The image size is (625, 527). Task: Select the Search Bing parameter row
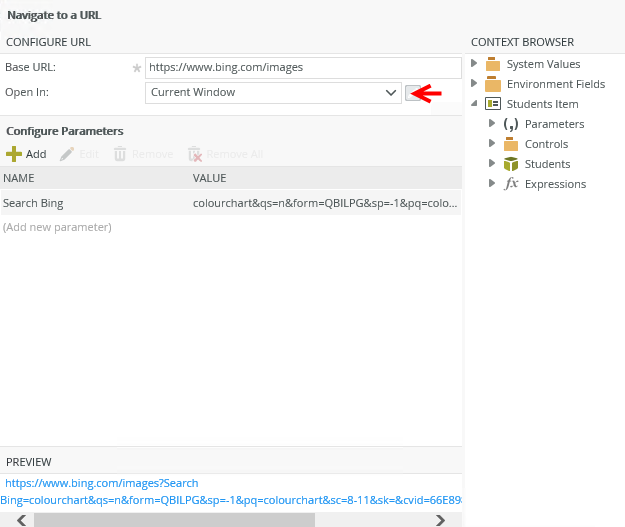[x=230, y=203]
